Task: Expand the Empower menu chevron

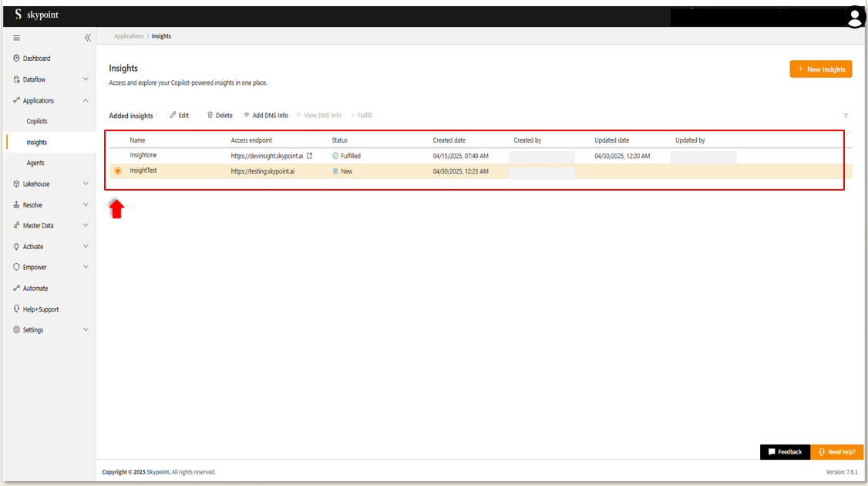Action: pyautogui.click(x=86, y=267)
